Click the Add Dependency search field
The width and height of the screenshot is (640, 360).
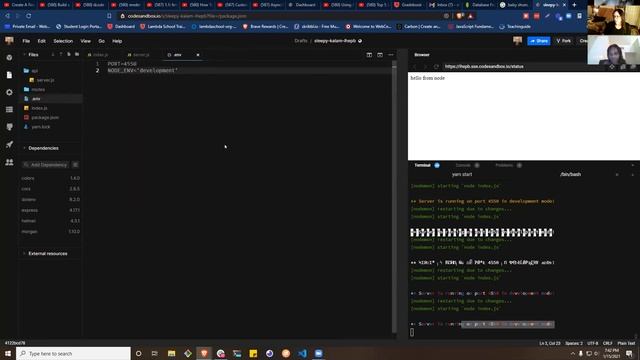[46, 165]
